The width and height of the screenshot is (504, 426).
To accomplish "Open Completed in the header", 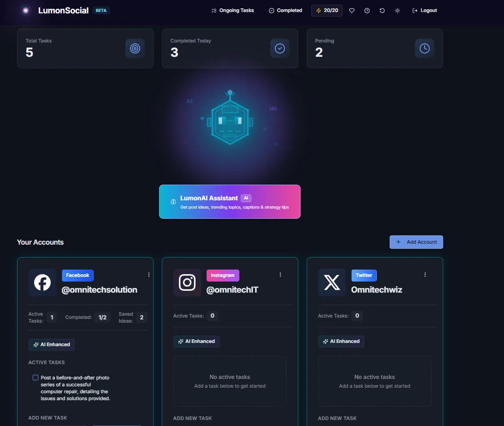I will click(x=285, y=11).
